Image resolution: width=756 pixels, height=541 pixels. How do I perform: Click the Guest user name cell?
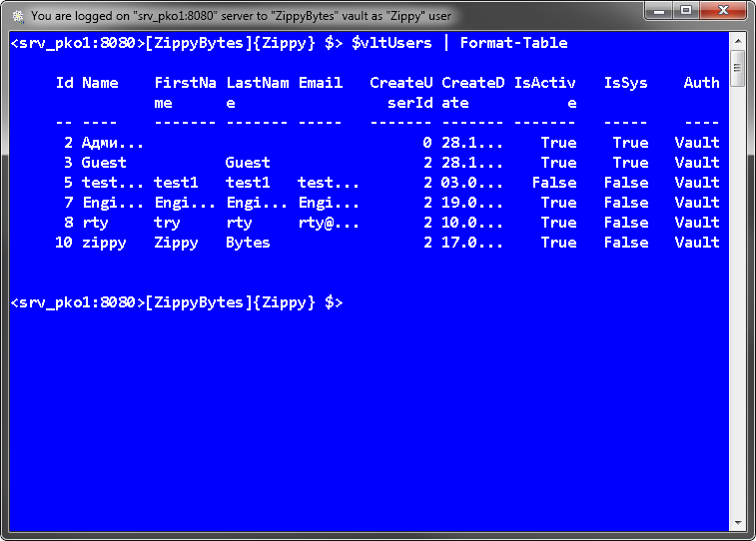pyautogui.click(x=104, y=163)
